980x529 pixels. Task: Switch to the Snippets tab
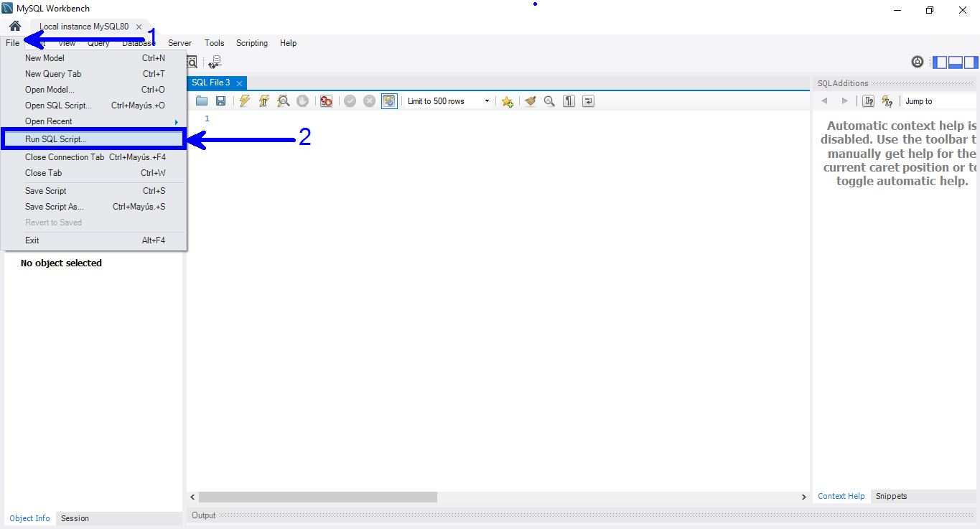pos(891,496)
